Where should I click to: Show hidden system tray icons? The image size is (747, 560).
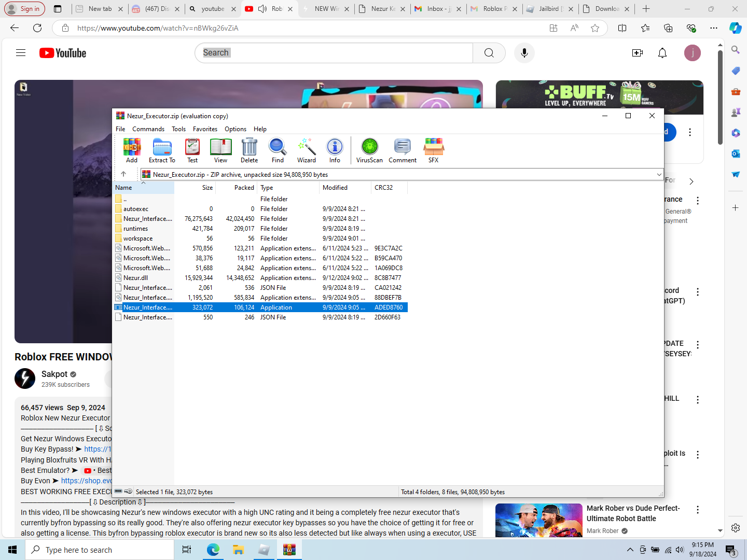coord(630,550)
